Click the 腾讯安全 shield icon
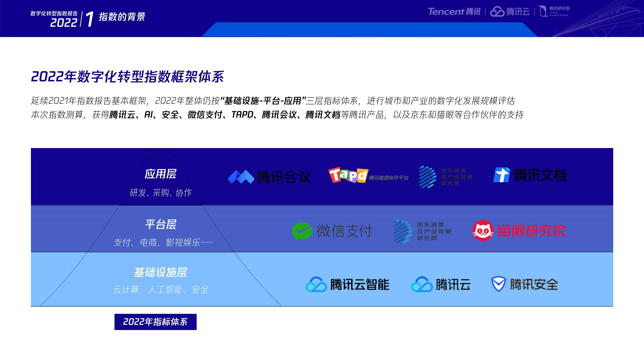 [x=498, y=284]
